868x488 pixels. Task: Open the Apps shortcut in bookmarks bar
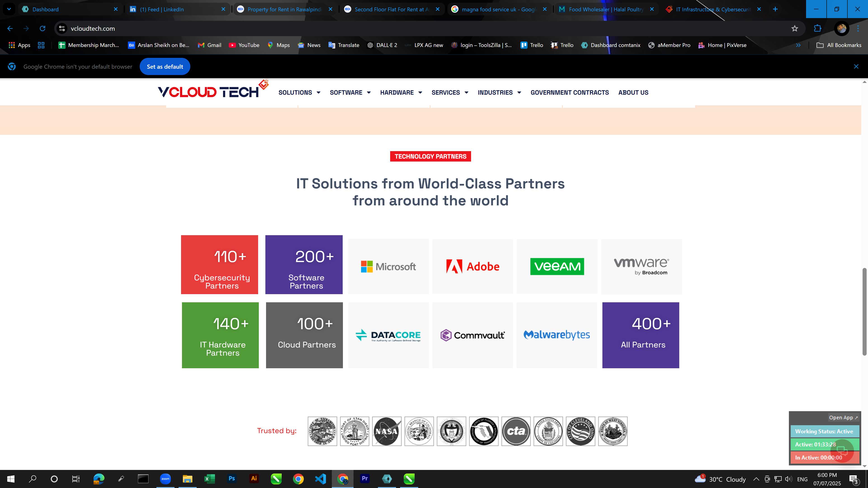[x=19, y=45]
